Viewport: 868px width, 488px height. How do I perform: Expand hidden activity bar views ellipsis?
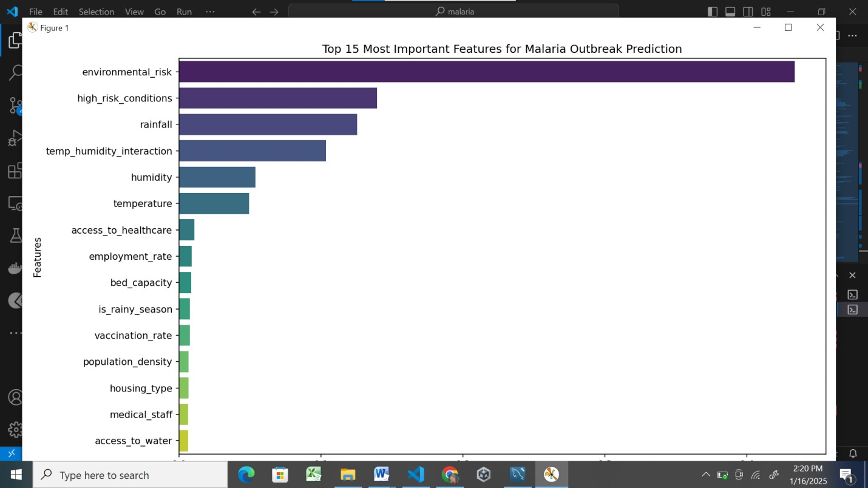(x=15, y=333)
